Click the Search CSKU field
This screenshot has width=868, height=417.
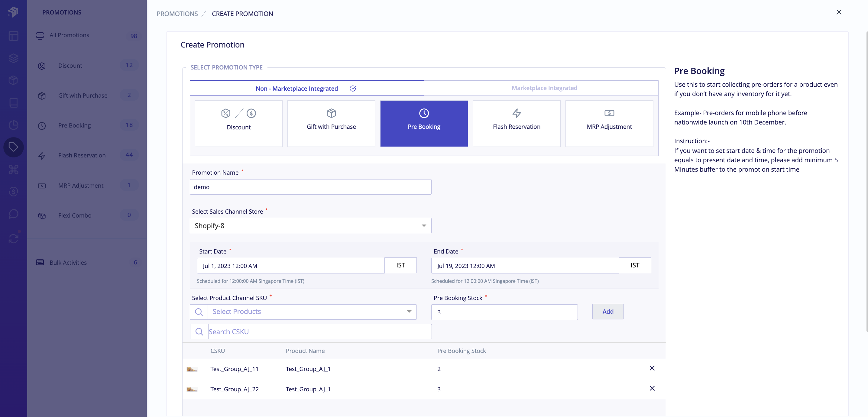319,332
